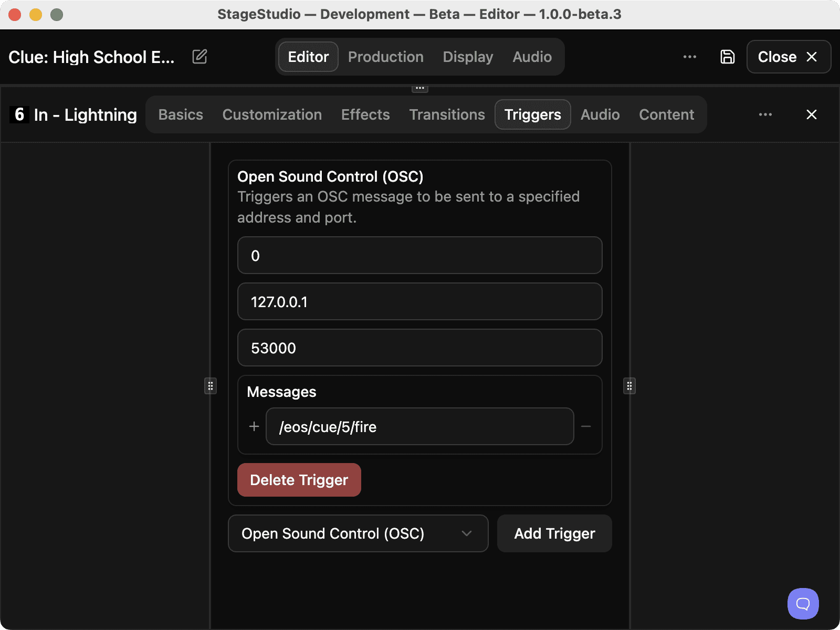This screenshot has height=630, width=840.
Task: Click the Close button
Action: (x=789, y=57)
